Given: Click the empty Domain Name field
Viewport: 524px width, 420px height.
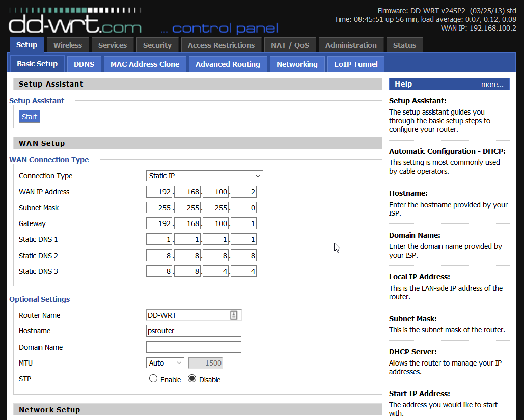Looking at the screenshot, I should point(194,347).
